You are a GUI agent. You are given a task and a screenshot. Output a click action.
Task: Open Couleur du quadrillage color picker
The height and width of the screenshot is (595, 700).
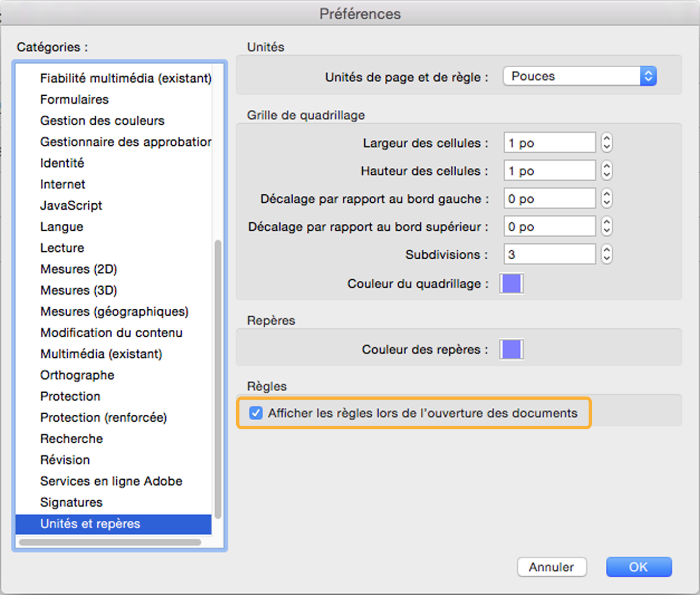(x=510, y=284)
